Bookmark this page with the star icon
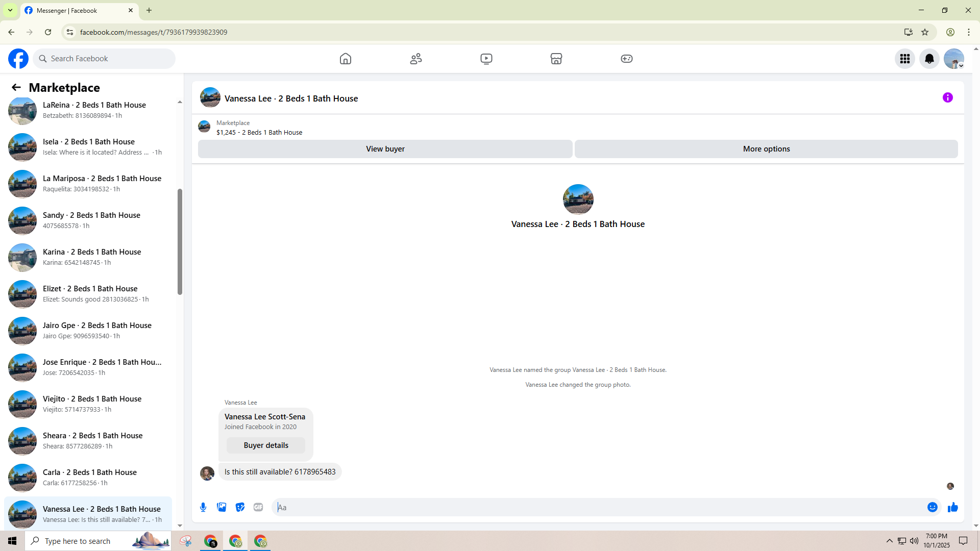Image resolution: width=980 pixels, height=551 pixels. (x=925, y=32)
